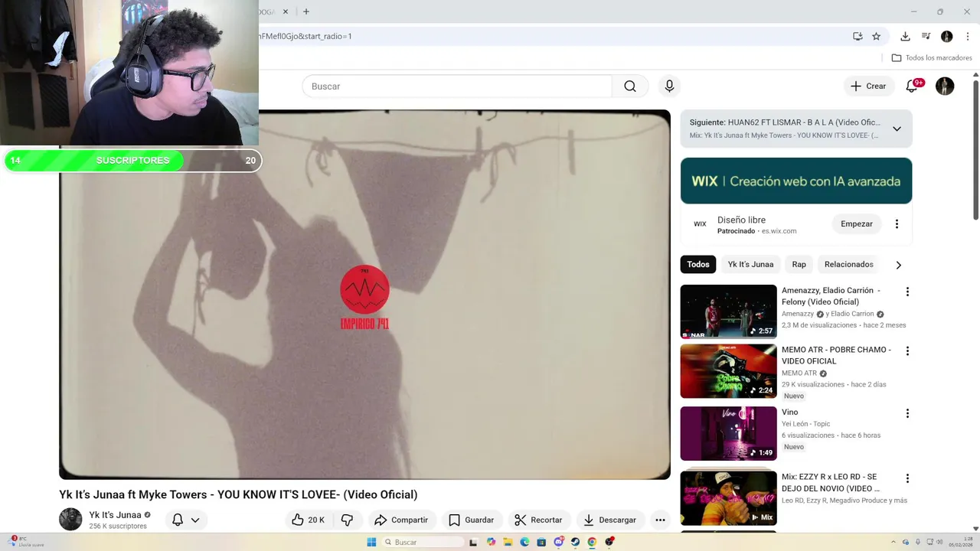The height and width of the screenshot is (551, 980).
Task: Open Yk It's Junaa channel avatar
Action: click(x=70, y=519)
